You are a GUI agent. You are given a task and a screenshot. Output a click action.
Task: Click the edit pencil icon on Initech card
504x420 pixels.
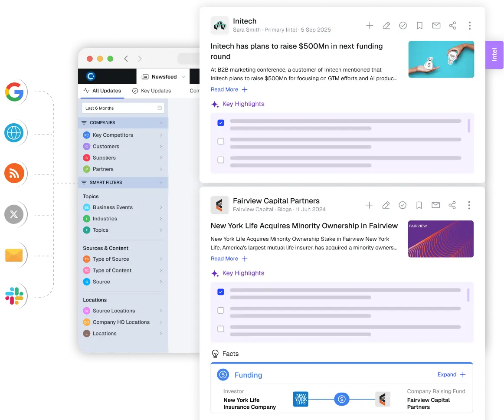click(386, 26)
